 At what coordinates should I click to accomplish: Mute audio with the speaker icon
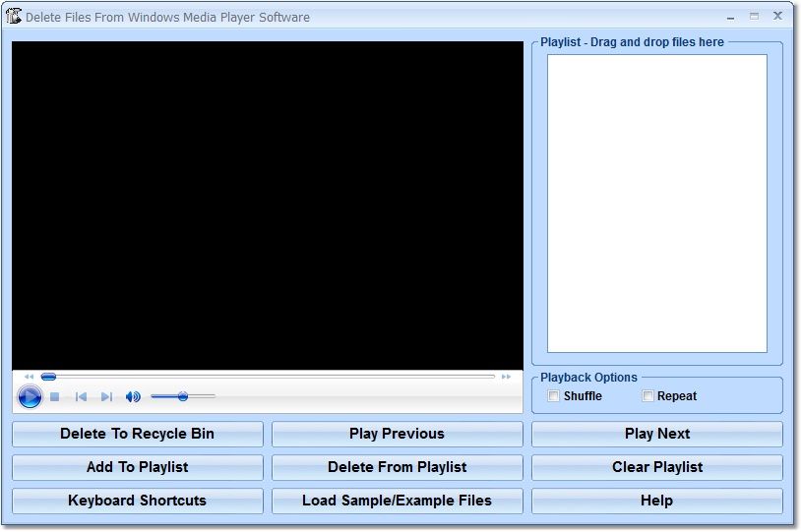(133, 396)
